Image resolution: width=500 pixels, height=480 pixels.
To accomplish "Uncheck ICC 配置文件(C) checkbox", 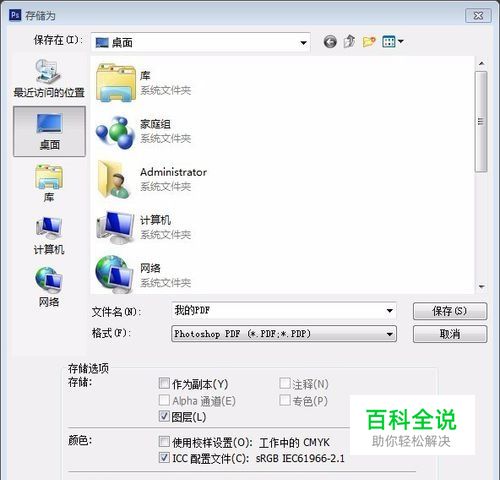I will pyautogui.click(x=164, y=458).
